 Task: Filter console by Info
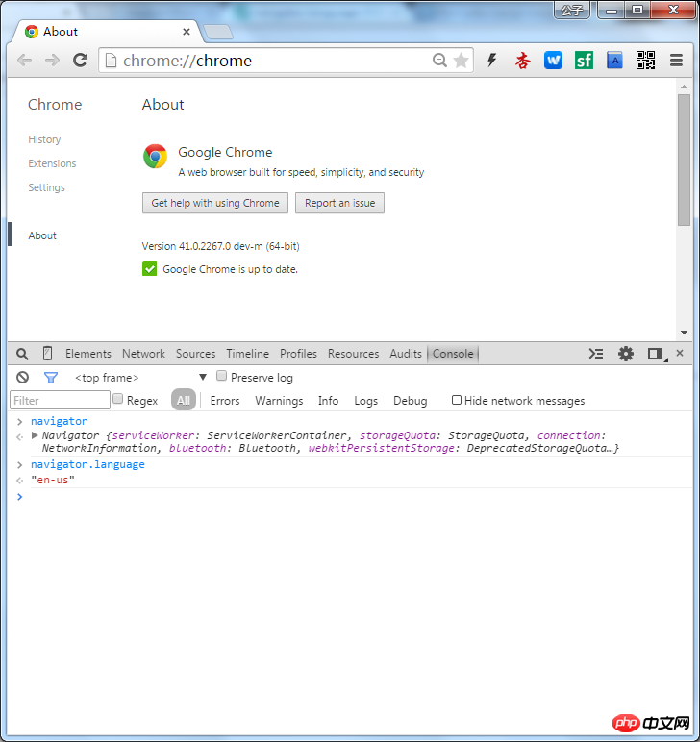[x=328, y=401]
